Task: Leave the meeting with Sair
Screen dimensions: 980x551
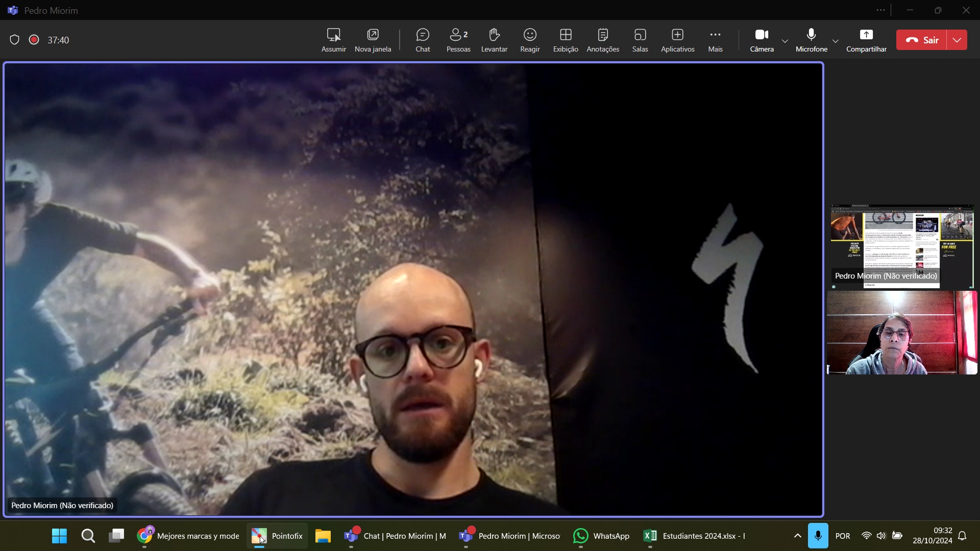Action: pos(922,40)
